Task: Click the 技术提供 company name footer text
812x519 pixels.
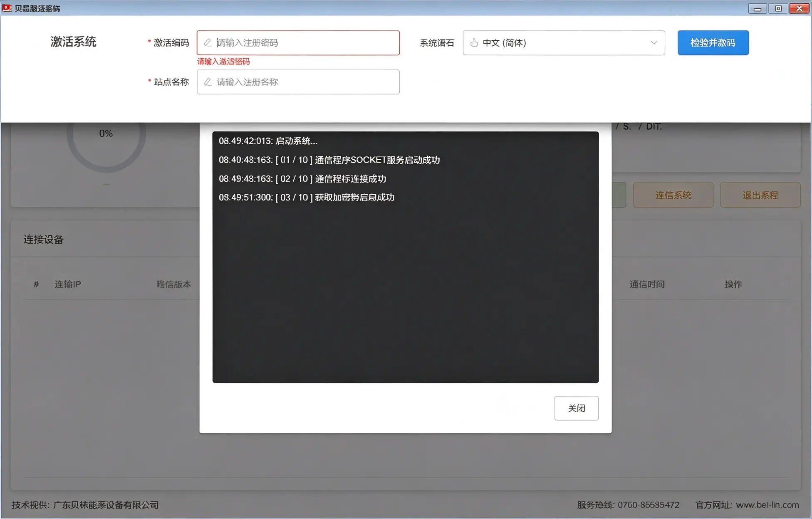Action: (85, 505)
